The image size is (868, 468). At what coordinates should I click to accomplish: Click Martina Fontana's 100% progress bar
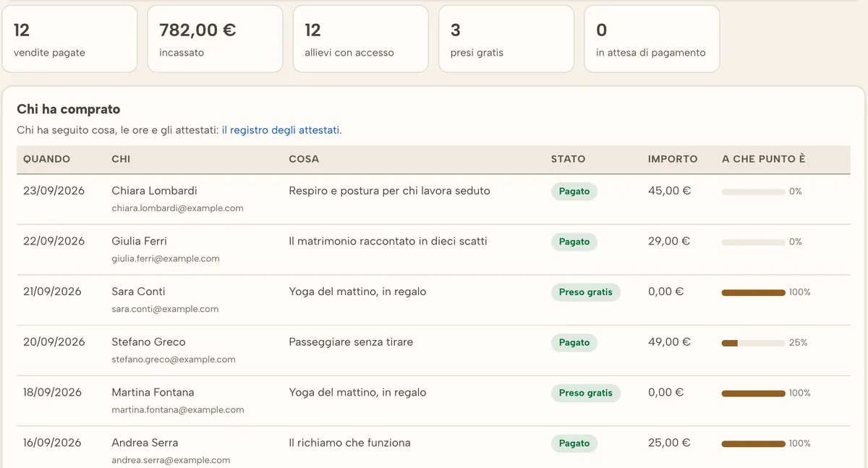(754, 393)
